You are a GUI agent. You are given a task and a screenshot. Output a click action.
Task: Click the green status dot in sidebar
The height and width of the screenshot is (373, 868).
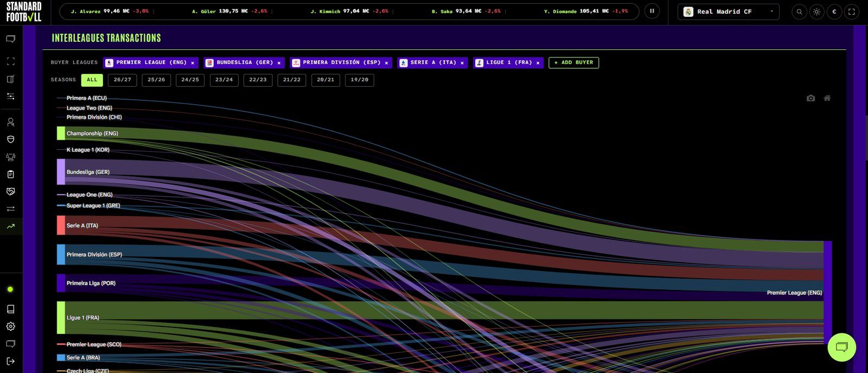tap(10, 289)
